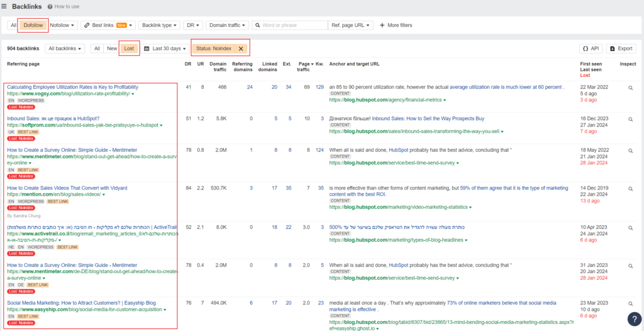Open the How to use help link
This screenshot has height=331, width=644.
[x=64, y=6]
